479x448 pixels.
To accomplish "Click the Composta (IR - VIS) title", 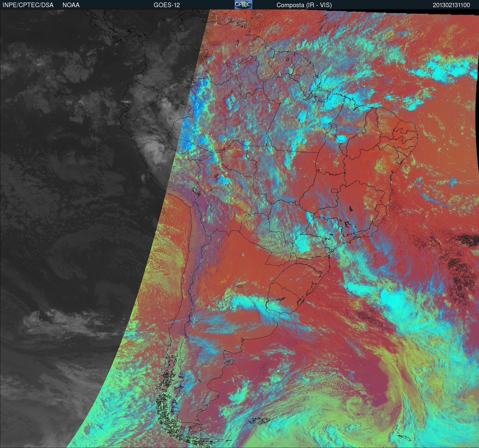I will click(x=304, y=5).
